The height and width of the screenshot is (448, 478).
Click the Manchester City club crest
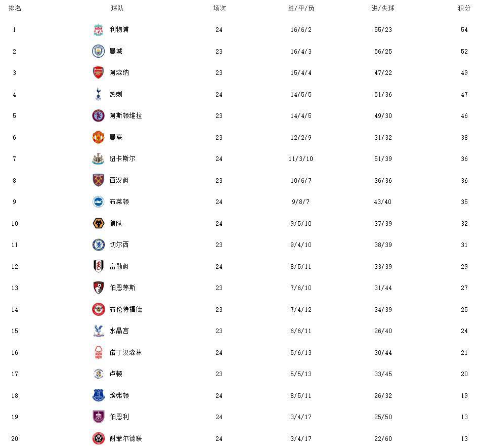[x=98, y=51]
